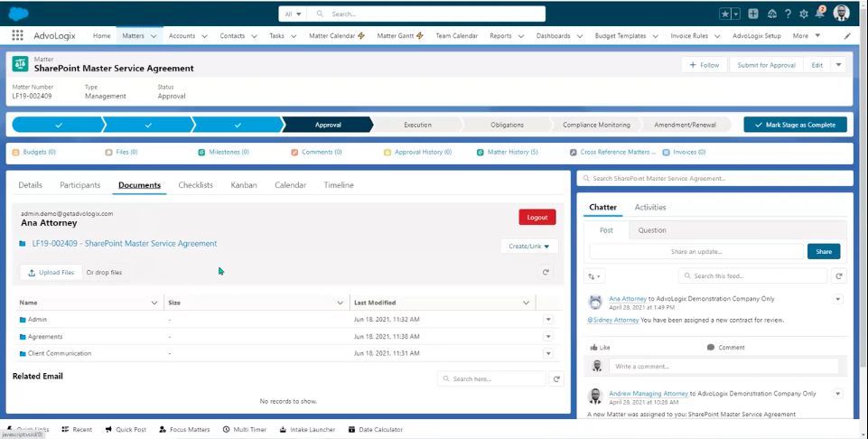The height and width of the screenshot is (439, 868).
Task: Click the Setup gear icon
Action: pyautogui.click(x=803, y=14)
